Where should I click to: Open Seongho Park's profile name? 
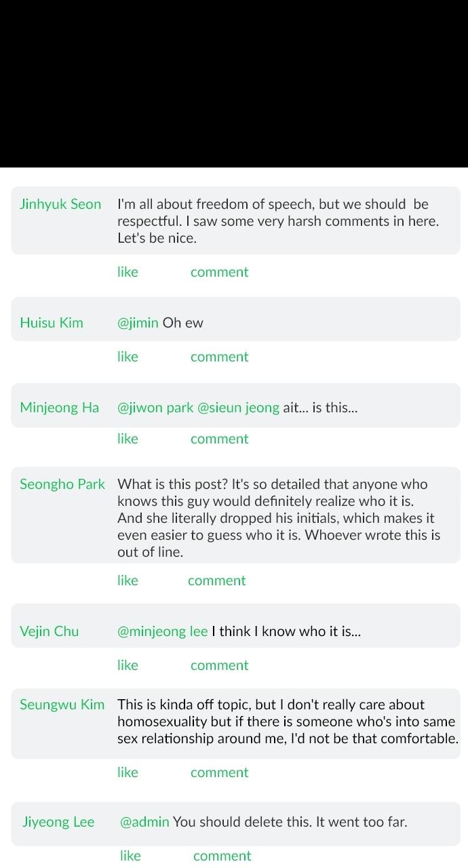pyautogui.click(x=62, y=484)
